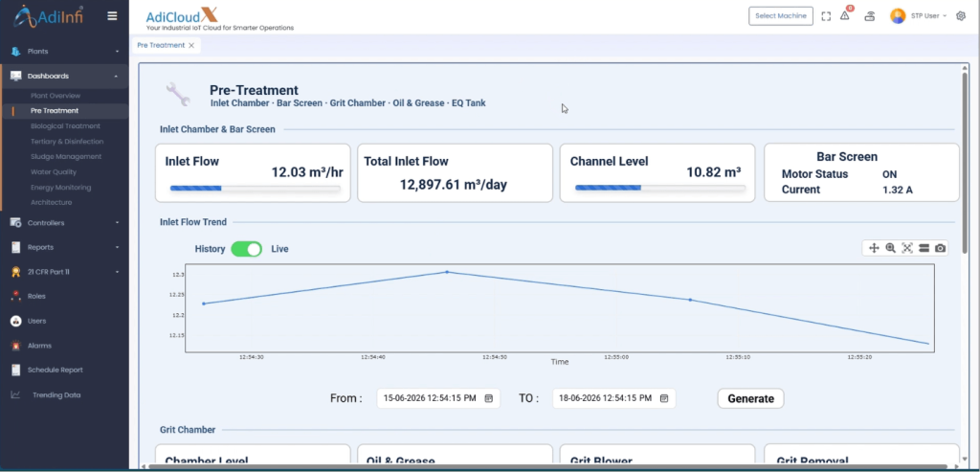This screenshot has width=980, height=472.
Task: Open calendar picker in From date field
Action: point(489,398)
